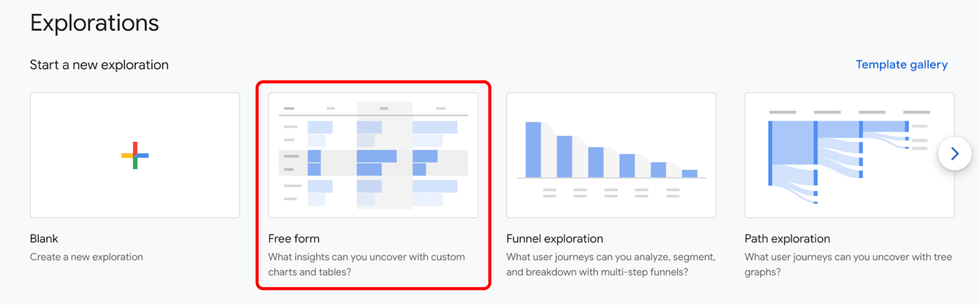Click the Explorations page heading
980x305 pixels.
pos(94,23)
